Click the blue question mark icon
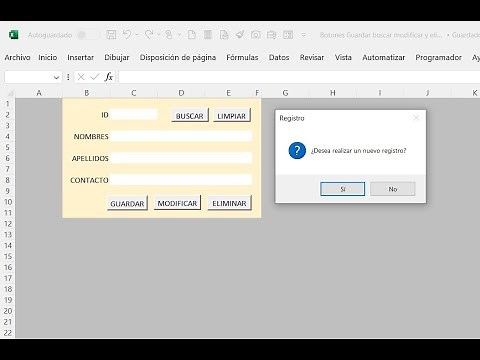The height and width of the screenshot is (360, 480). (x=297, y=150)
